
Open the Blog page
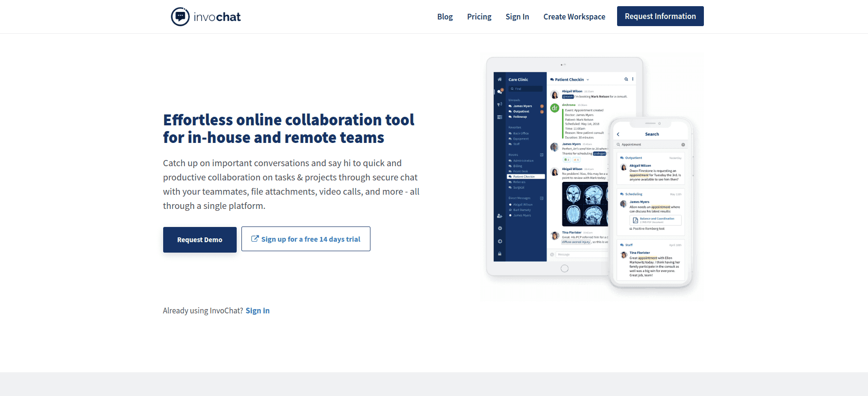tap(445, 17)
